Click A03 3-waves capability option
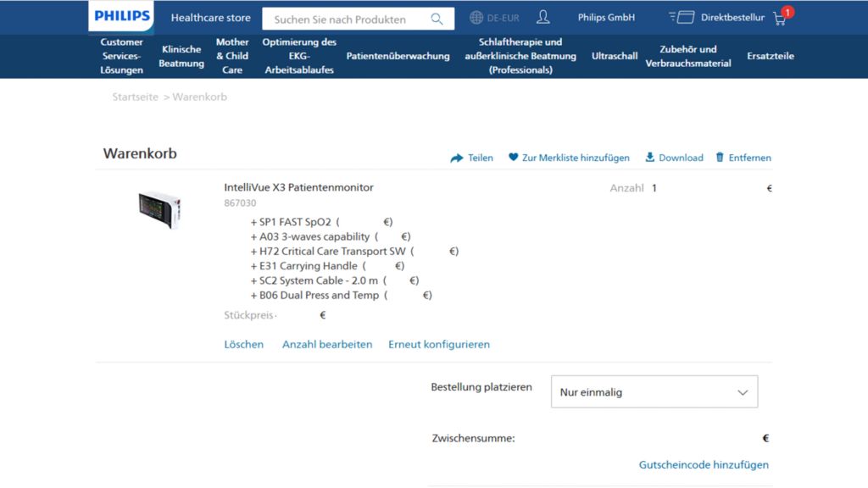The image size is (868, 488). tap(330, 236)
